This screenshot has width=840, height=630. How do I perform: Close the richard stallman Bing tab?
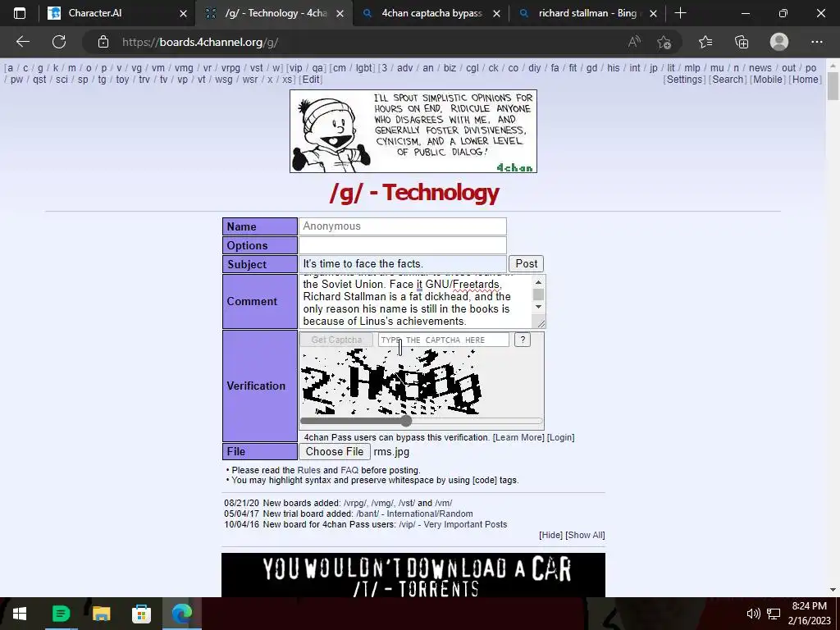[653, 14]
